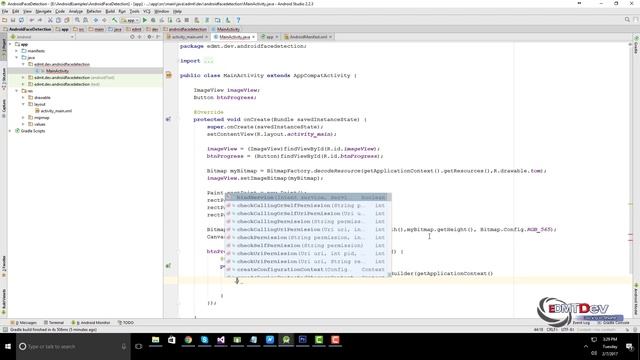This screenshot has height=360, width=640.
Task: Click the Debug app bug icon
Action: pyautogui.click(x=153, y=20)
